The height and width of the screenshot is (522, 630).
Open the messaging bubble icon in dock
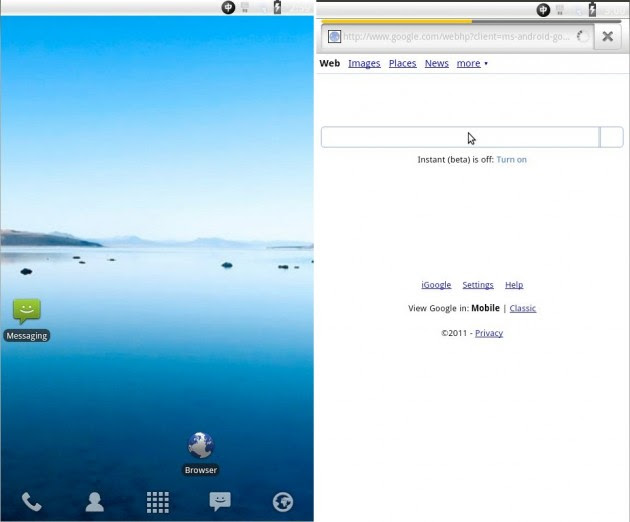tap(220, 502)
